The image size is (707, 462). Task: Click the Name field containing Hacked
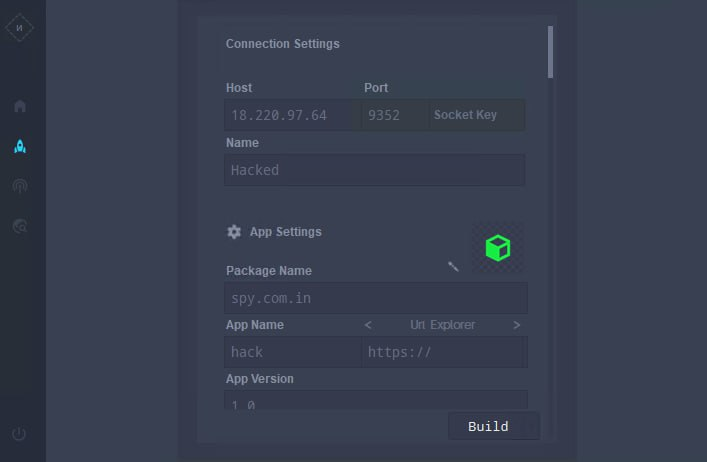pos(375,170)
